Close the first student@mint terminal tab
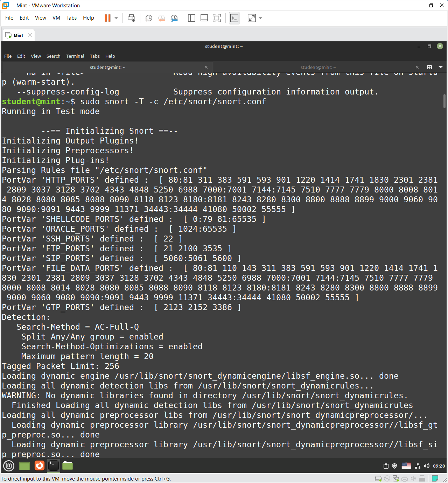 pos(206,67)
